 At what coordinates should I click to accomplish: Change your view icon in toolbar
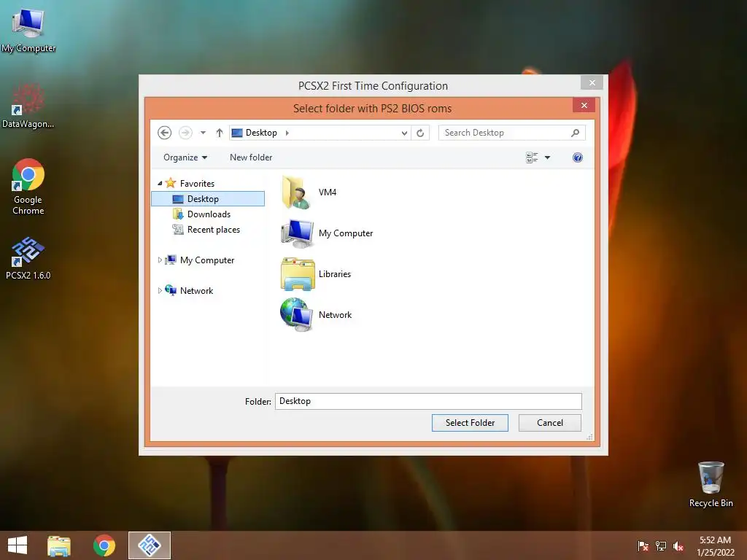[x=532, y=157]
